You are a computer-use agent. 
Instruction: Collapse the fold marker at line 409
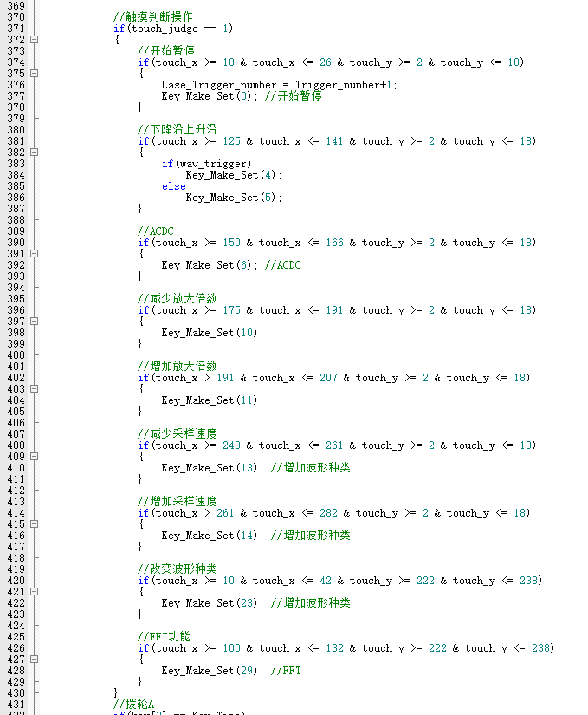point(34,457)
